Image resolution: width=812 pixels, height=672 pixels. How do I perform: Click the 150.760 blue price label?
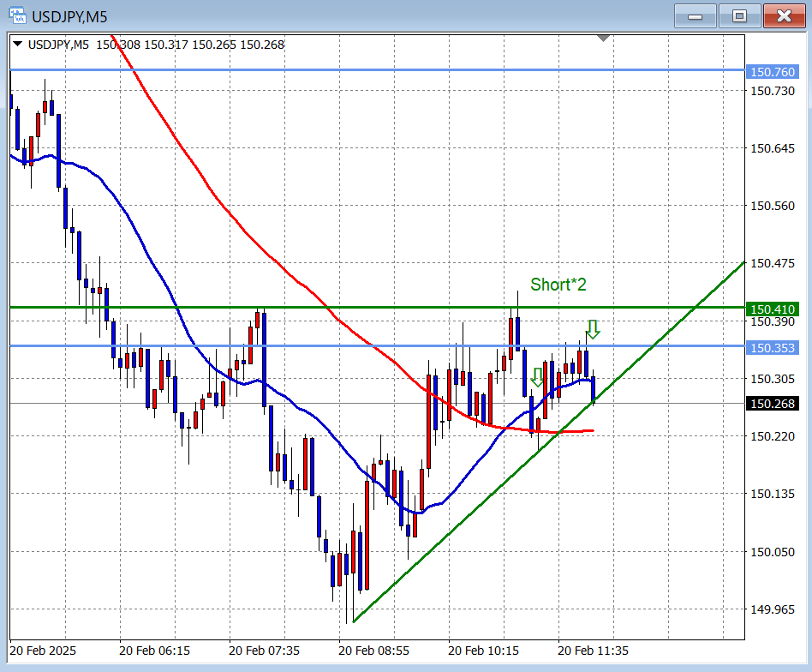pyautogui.click(x=772, y=72)
